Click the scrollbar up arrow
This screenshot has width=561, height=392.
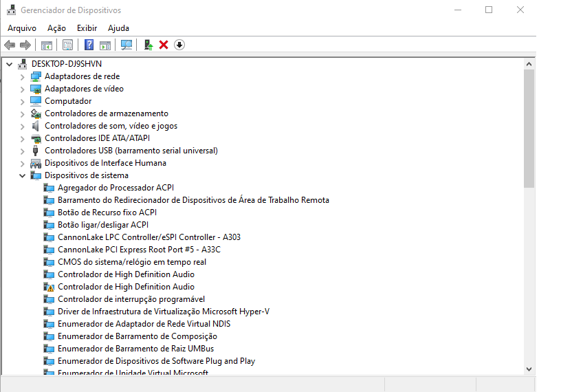pyautogui.click(x=529, y=64)
